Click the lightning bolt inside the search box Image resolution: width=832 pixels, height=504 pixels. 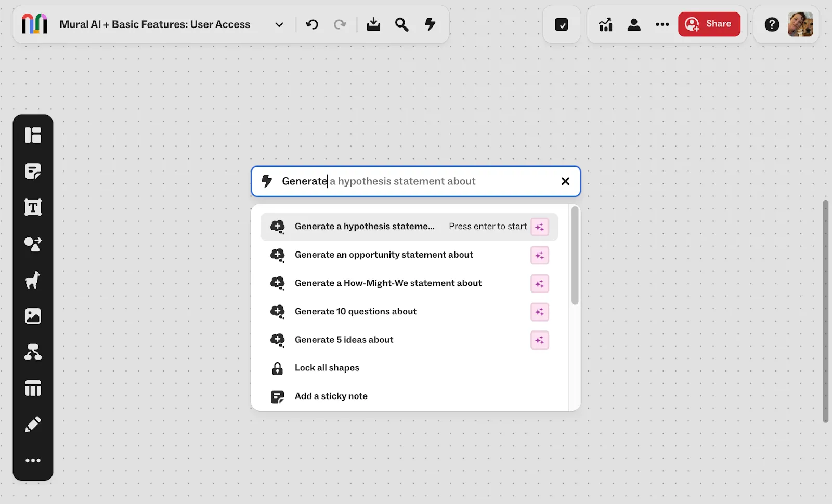pyautogui.click(x=267, y=181)
